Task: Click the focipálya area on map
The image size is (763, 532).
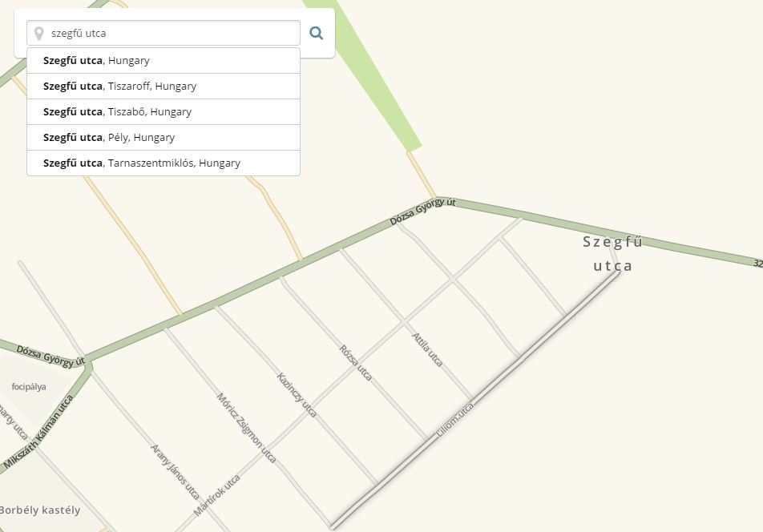Action: [29, 387]
